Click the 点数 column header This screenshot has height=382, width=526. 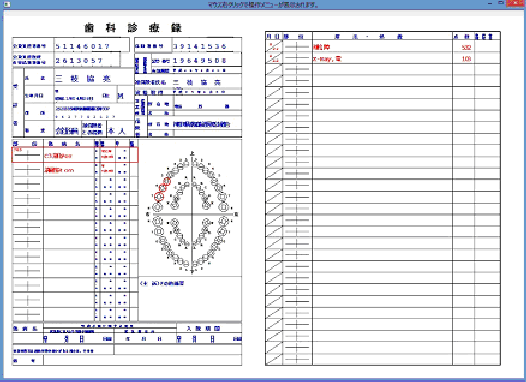(463, 36)
